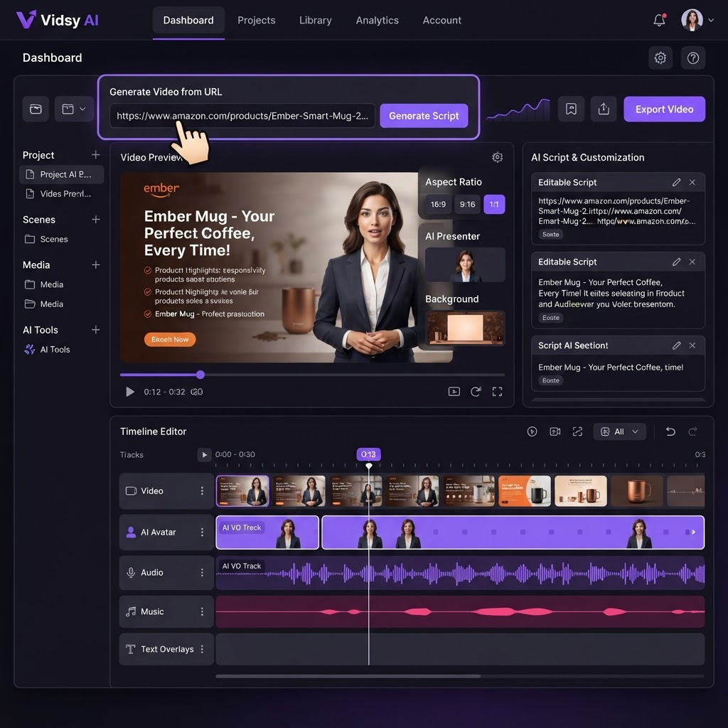Add a new Project item
Image resolution: width=728 pixels, height=728 pixels.
tap(96, 154)
